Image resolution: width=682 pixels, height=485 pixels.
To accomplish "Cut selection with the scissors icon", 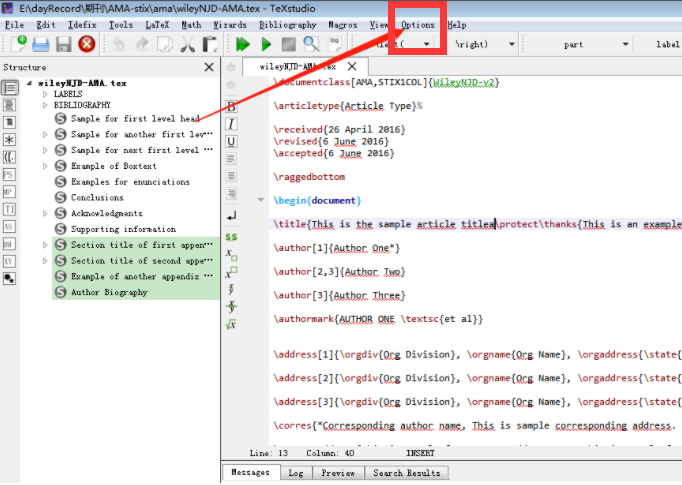I will click(x=187, y=44).
